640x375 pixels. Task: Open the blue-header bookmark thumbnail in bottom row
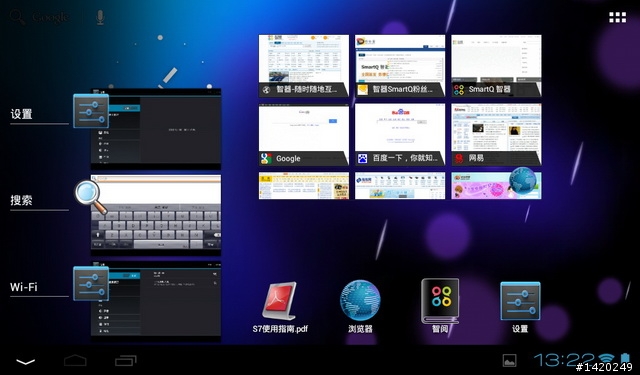pos(400,186)
